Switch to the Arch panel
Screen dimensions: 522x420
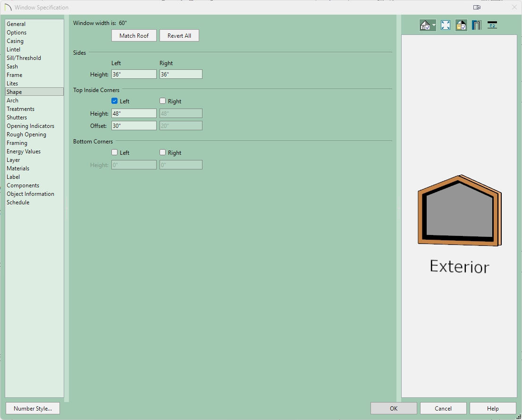(13, 101)
